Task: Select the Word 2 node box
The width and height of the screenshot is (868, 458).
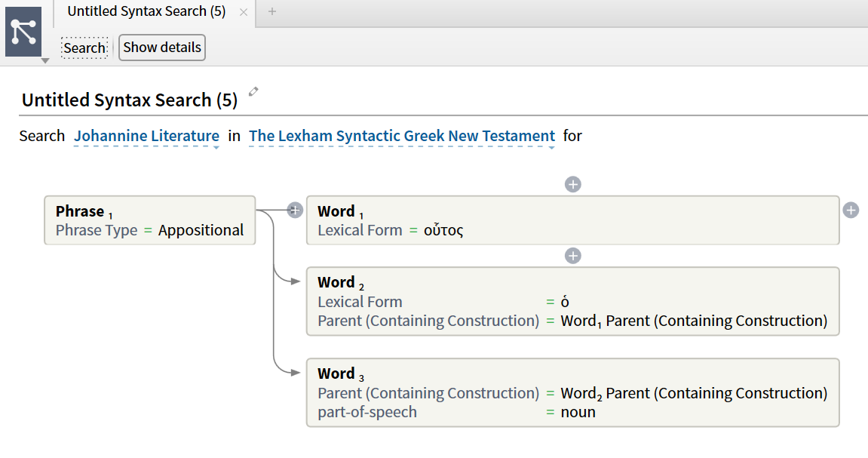Action: (572, 301)
